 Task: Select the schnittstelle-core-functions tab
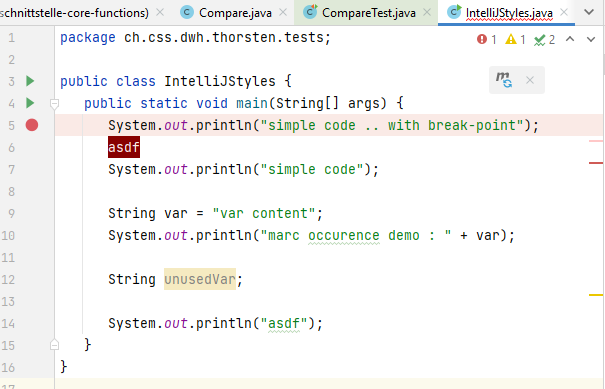click(74, 13)
